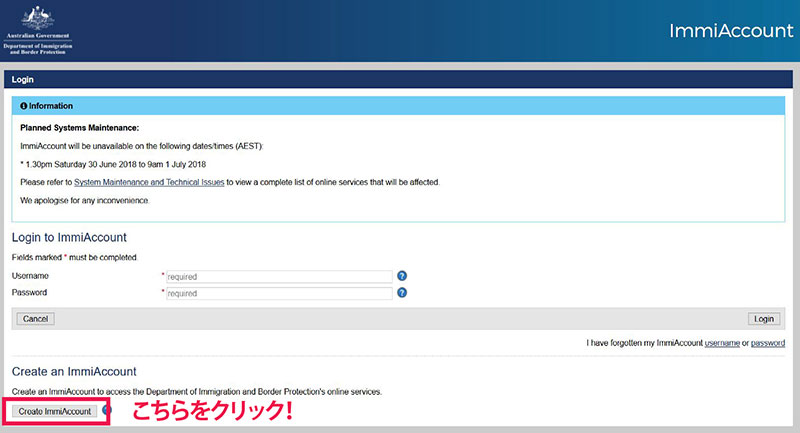The height and width of the screenshot is (433, 800).
Task: Click the ImmiAccount header title
Action: pyautogui.click(x=731, y=31)
